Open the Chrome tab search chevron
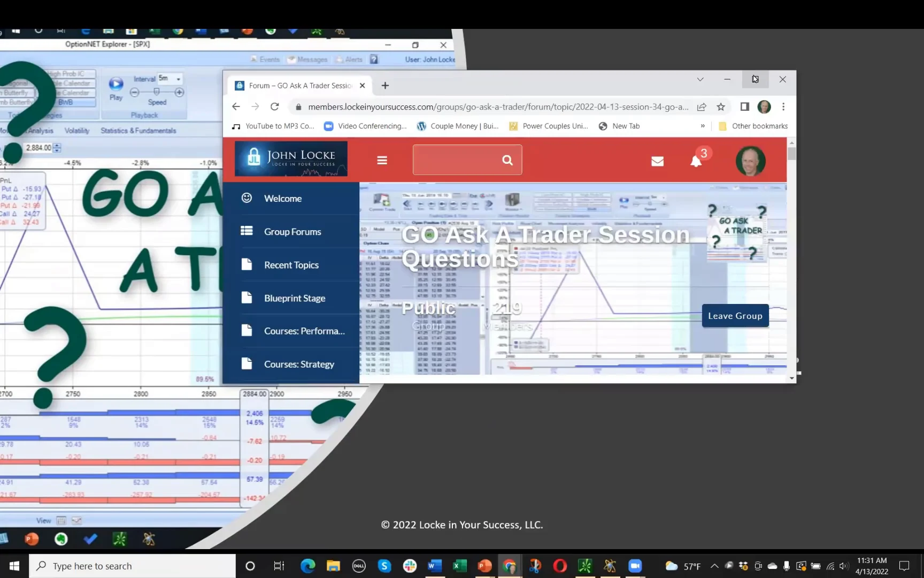The height and width of the screenshot is (578, 924). coord(700,79)
